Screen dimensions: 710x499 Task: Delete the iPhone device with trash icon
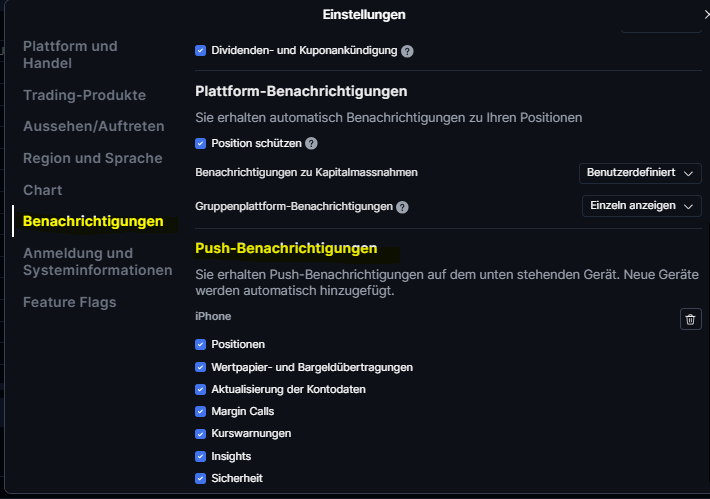(x=691, y=319)
